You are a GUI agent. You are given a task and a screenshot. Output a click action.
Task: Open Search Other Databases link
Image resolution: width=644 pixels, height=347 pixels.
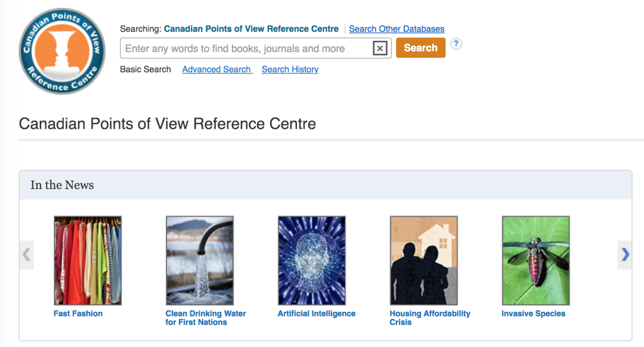pyautogui.click(x=397, y=29)
